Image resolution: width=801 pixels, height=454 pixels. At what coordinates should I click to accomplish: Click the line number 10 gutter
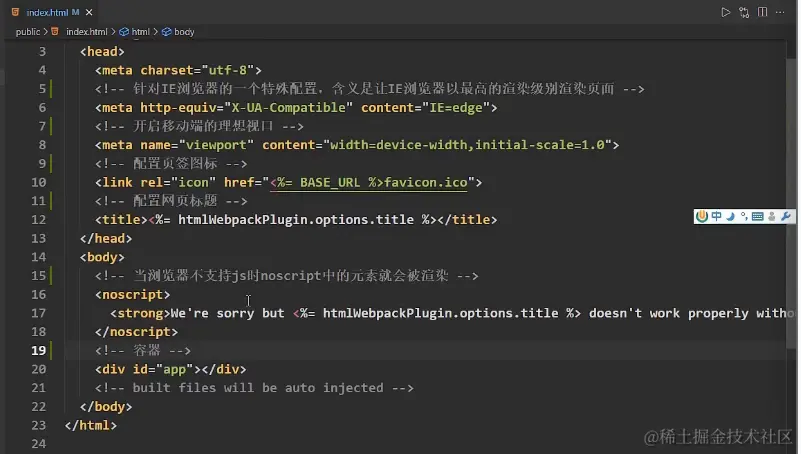coord(38,182)
